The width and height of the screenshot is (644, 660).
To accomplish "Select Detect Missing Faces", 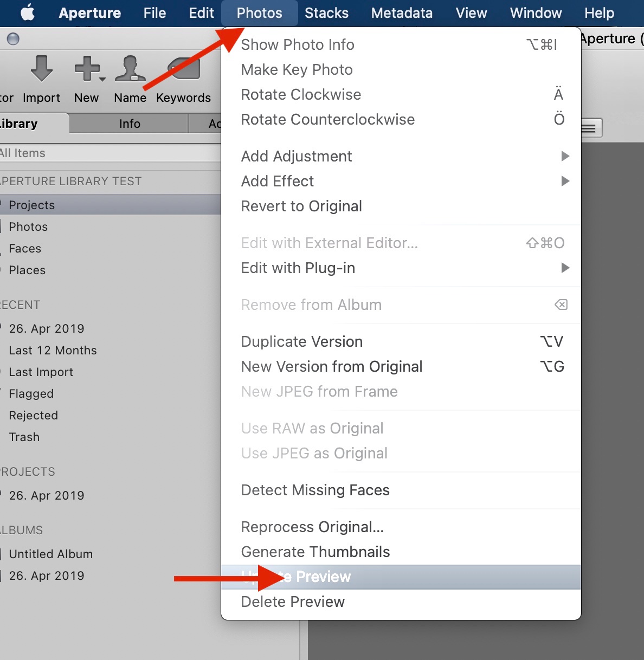I will coord(401,490).
